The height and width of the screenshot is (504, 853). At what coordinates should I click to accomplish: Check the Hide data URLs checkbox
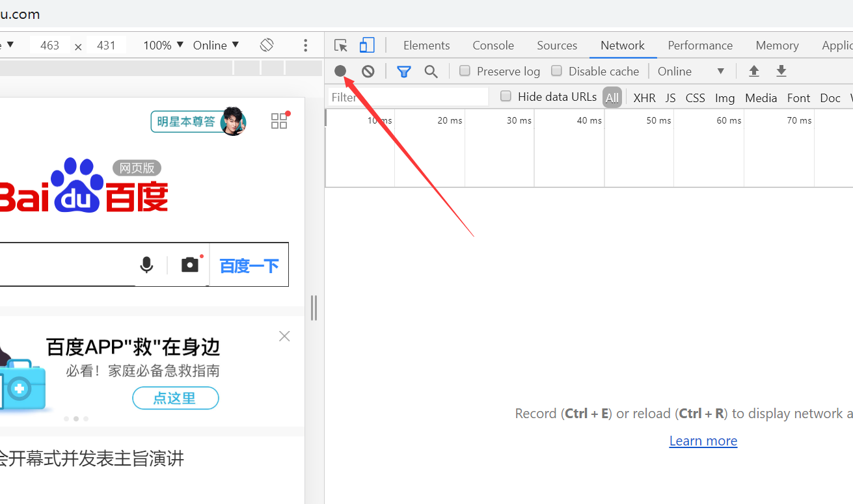[x=506, y=96]
